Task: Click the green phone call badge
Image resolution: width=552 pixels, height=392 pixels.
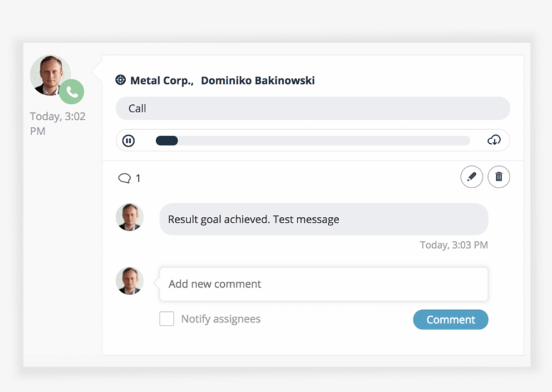Action: (71, 91)
